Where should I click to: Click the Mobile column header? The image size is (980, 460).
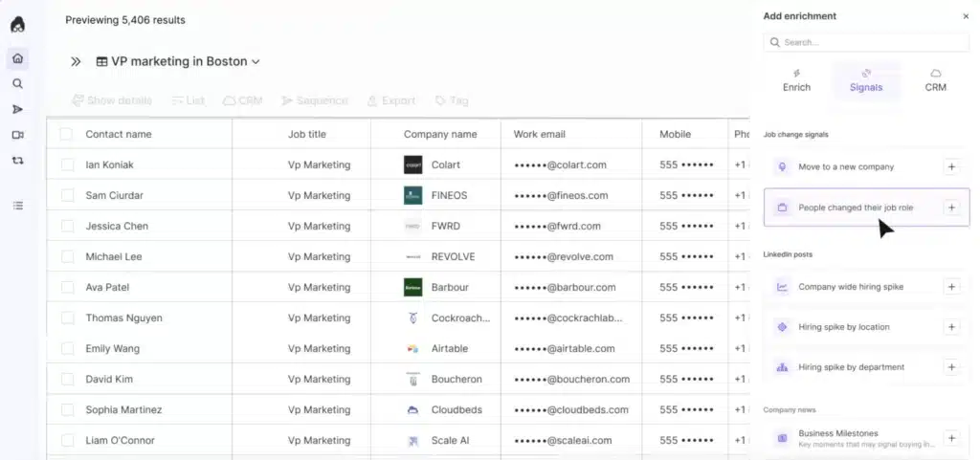675,134
